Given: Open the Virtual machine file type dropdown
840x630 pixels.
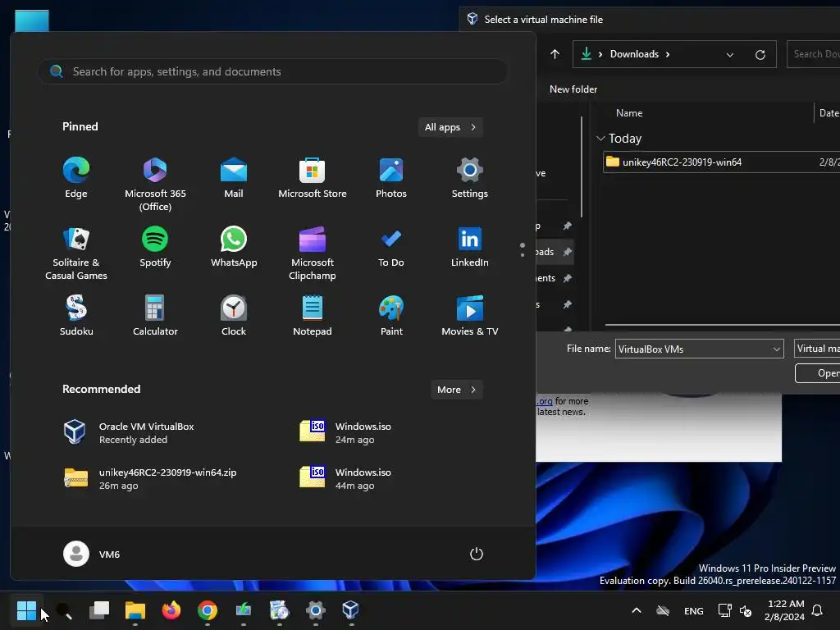Looking at the screenshot, I should (x=817, y=349).
